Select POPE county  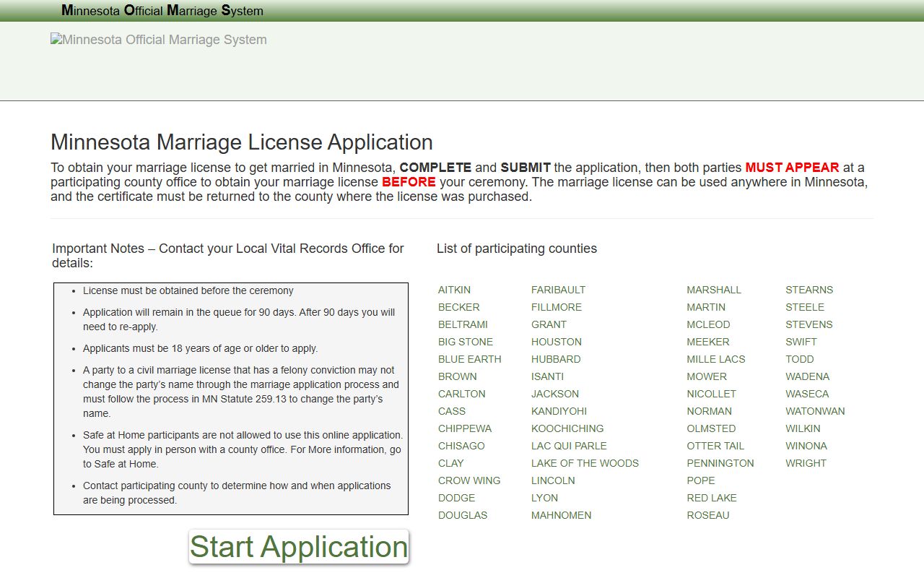point(701,480)
